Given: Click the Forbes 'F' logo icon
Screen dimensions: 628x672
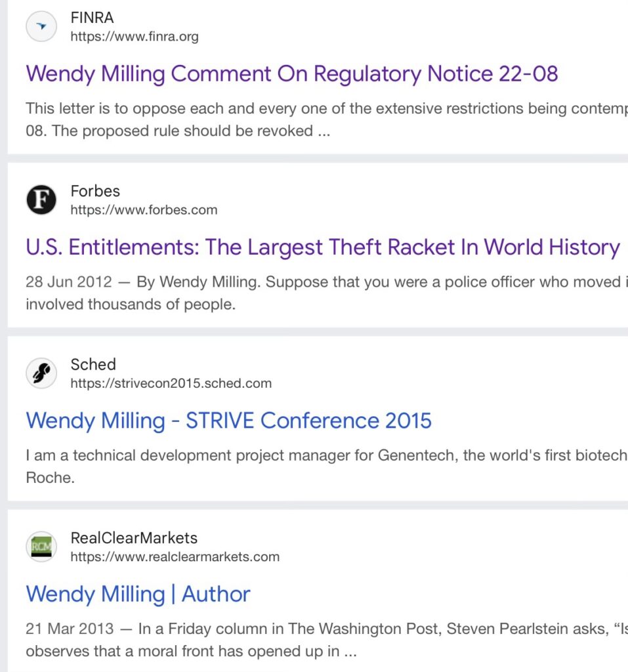Looking at the screenshot, I should click(x=41, y=200).
